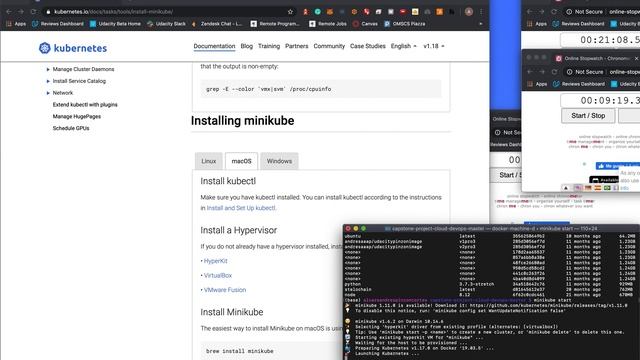Open the Udacity Slack bookmark
The image size is (640, 360).
coord(166,24)
